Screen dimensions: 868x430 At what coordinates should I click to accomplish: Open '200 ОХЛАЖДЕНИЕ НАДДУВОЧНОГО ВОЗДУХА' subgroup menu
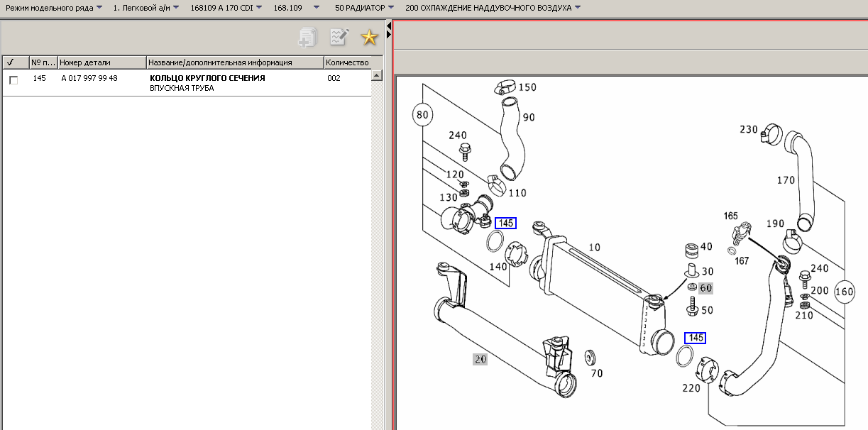coord(493,8)
